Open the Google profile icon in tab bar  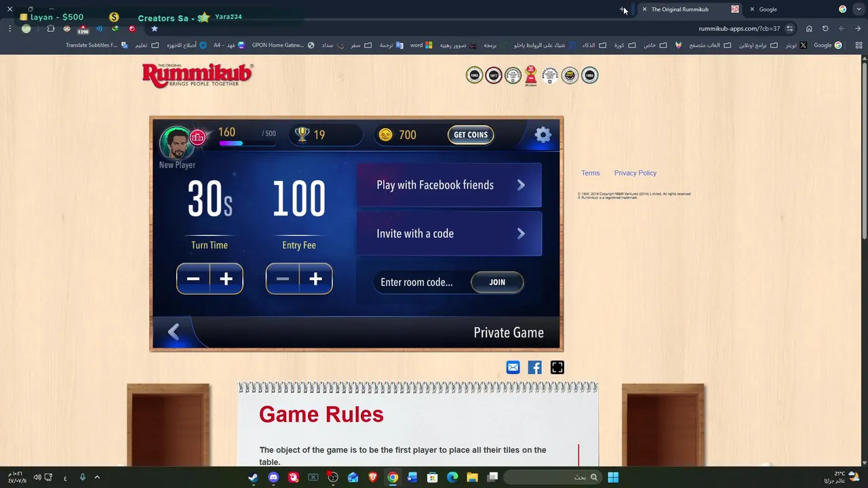842,9
